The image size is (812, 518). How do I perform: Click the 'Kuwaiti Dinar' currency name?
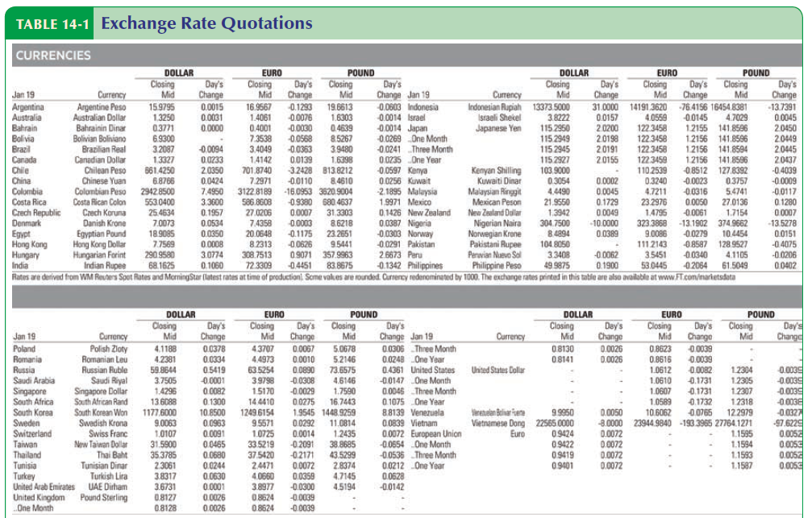(x=499, y=180)
